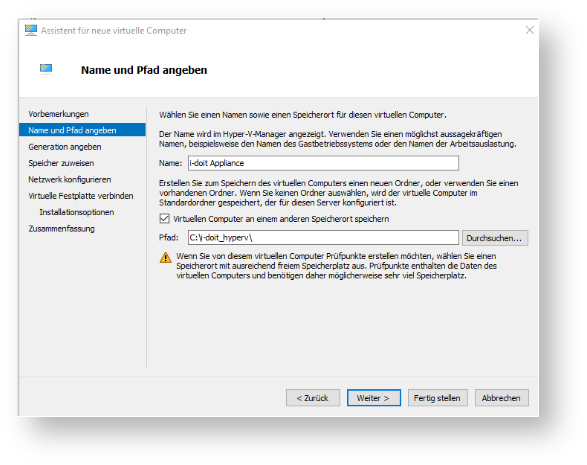The height and width of the screenshot is (465, 587).
Task: Click the Durchsuchen... button
Action: (x=495, y=238)
